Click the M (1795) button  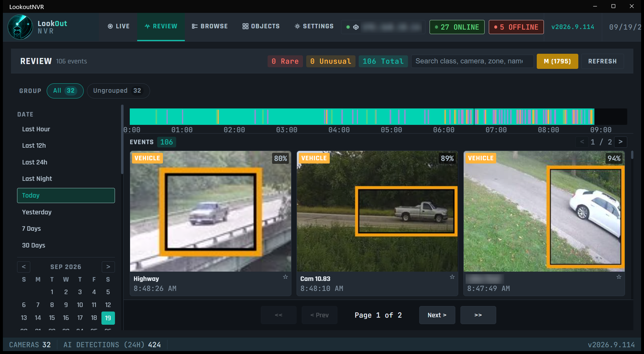point(557,61)
